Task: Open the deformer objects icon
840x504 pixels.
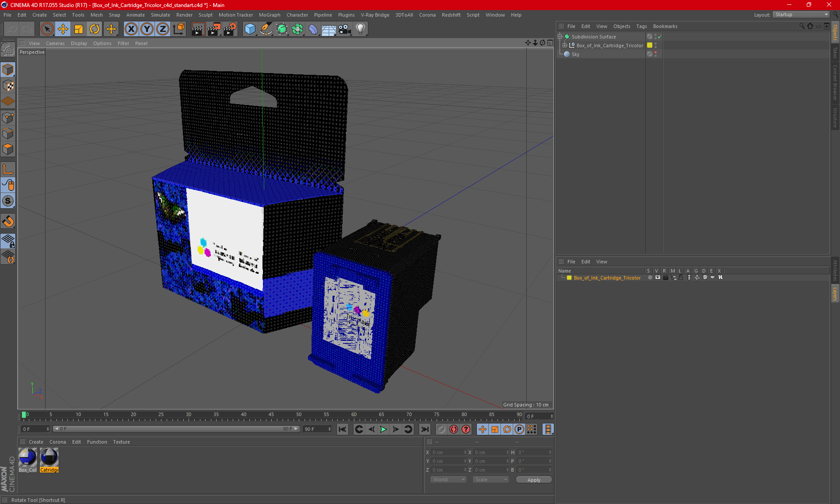Action: (x=313, y=29)
